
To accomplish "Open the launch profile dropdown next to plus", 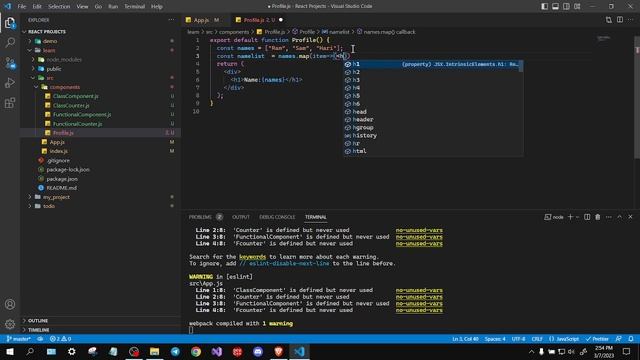I will (577, 217).
